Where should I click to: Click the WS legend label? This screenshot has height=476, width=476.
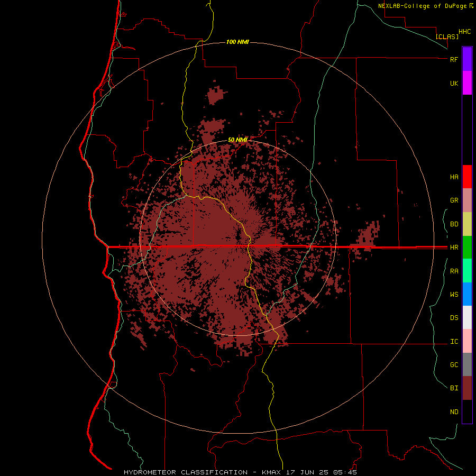[x=454, y=294]
